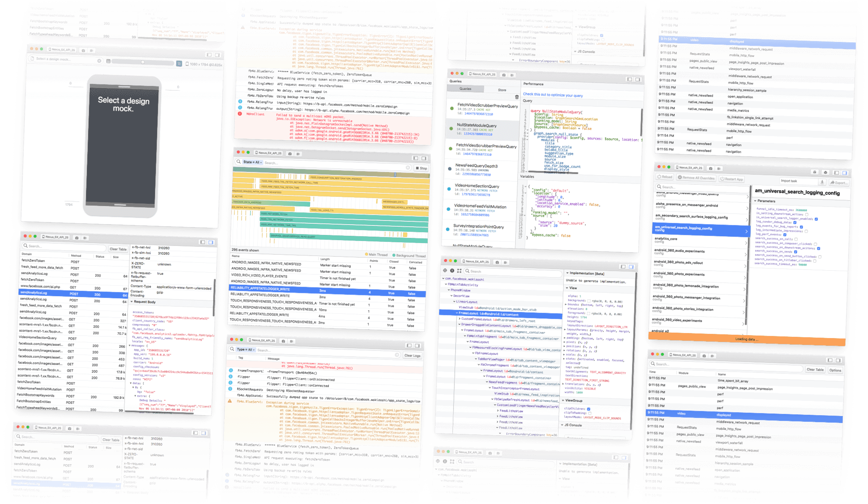Enable log_intermediate_impressions checkbox
The width and height of the screenshot is (868, 504).
806,231
